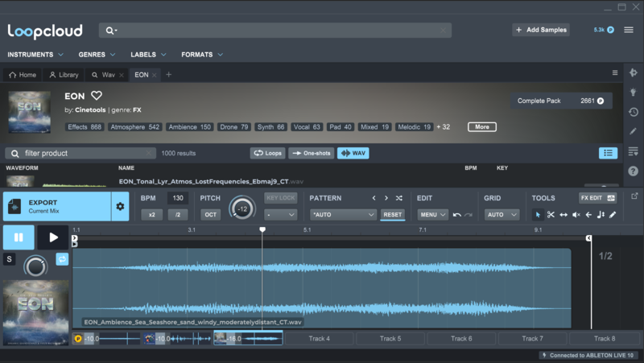
Task: Click the undo arrow in Edit section
Action: 457,215
